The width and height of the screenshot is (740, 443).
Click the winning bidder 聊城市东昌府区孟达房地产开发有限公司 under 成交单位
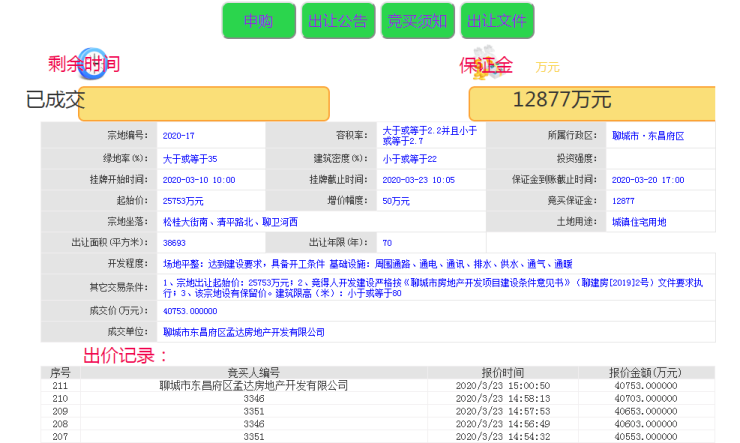coord(244,331)
